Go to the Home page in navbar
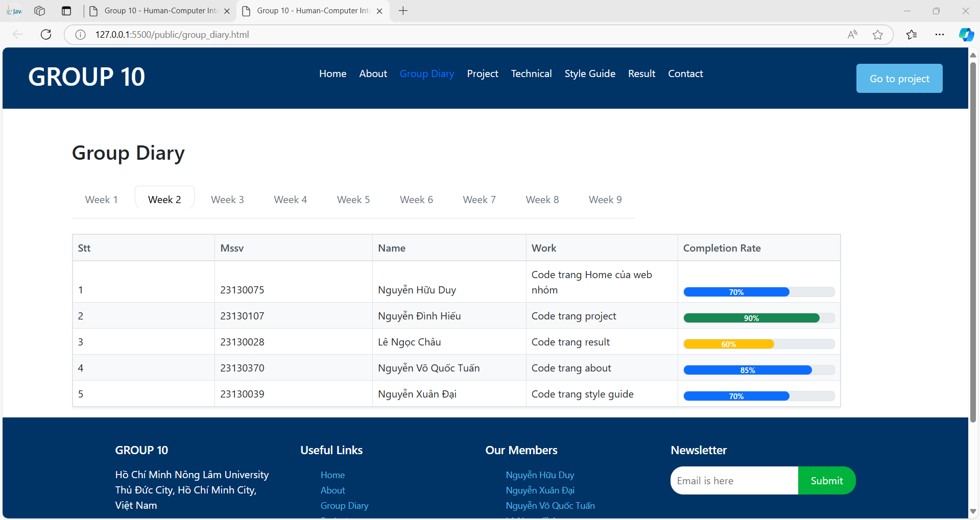The image size is (980, 520). [x=333, y=73]
